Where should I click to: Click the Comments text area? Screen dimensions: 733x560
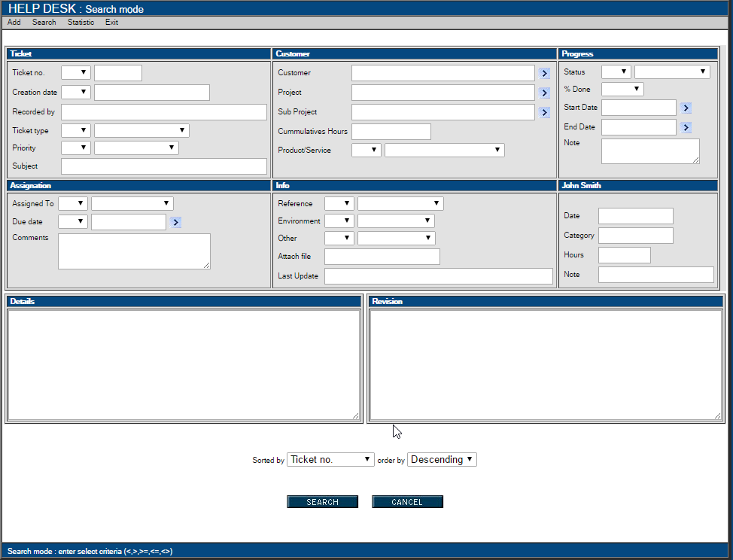[134, 251]
